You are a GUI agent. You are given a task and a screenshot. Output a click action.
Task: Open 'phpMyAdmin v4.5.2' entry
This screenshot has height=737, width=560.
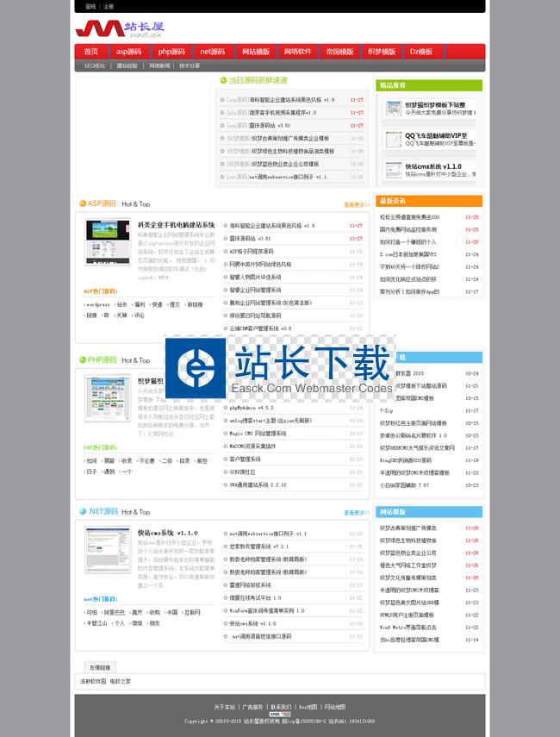point(252,408)
